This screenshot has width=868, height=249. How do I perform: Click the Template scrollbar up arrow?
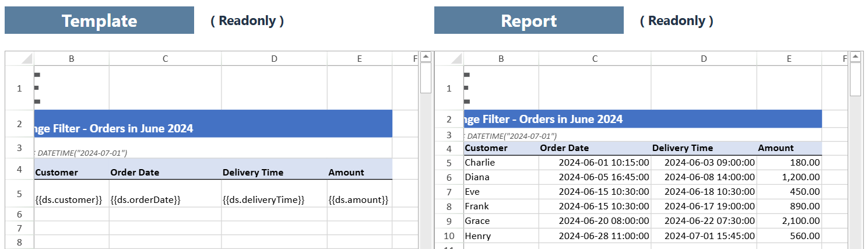426,57
